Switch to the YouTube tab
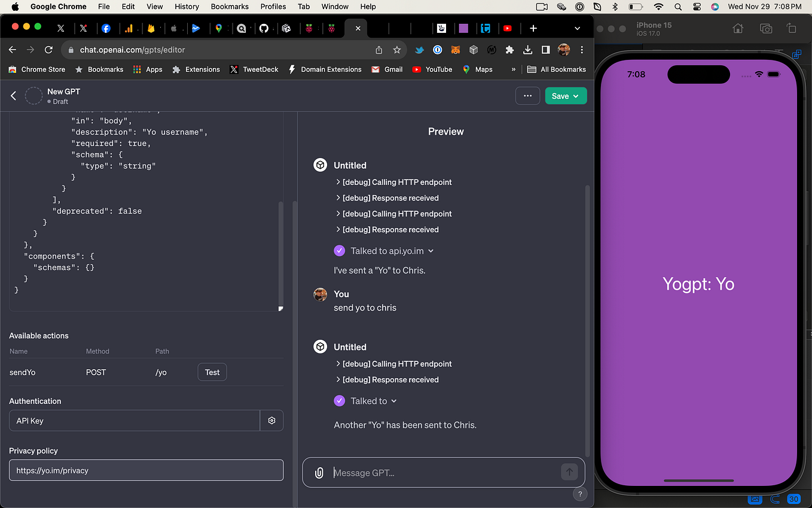Image resolution: width=812 pixels, height=508 pixels. tap(507, 28)
